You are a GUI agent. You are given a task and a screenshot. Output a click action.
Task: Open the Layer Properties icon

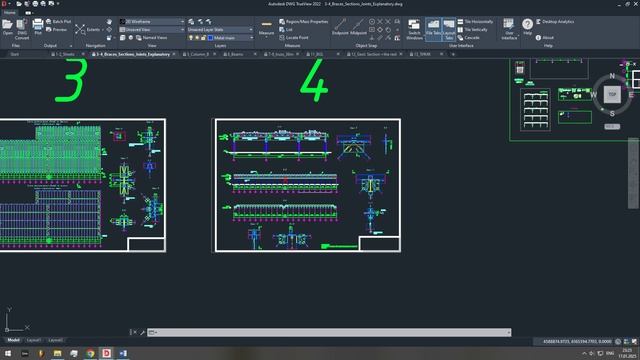[191, 21]
